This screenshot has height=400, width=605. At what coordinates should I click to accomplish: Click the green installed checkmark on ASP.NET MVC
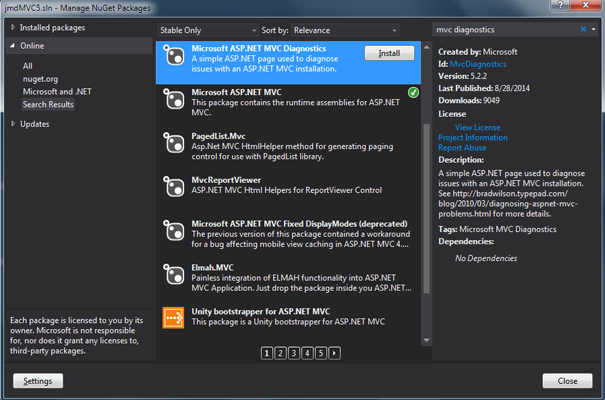click(413, 93)
